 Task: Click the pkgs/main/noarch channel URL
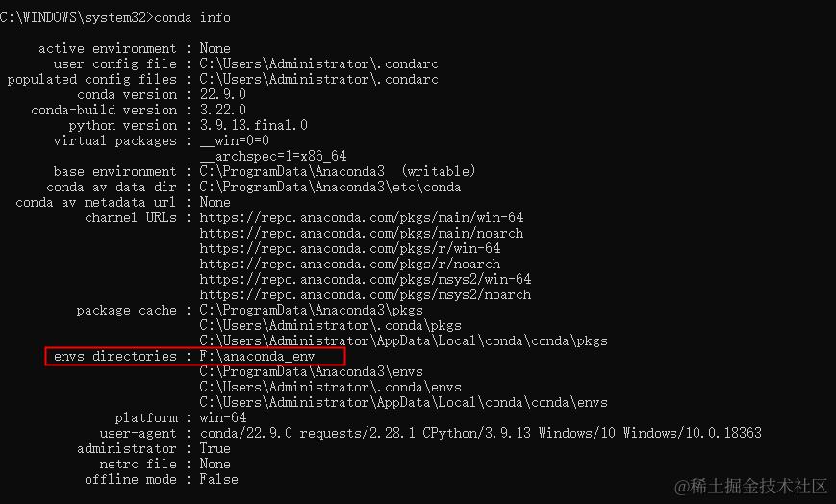(x=362, y=233)
